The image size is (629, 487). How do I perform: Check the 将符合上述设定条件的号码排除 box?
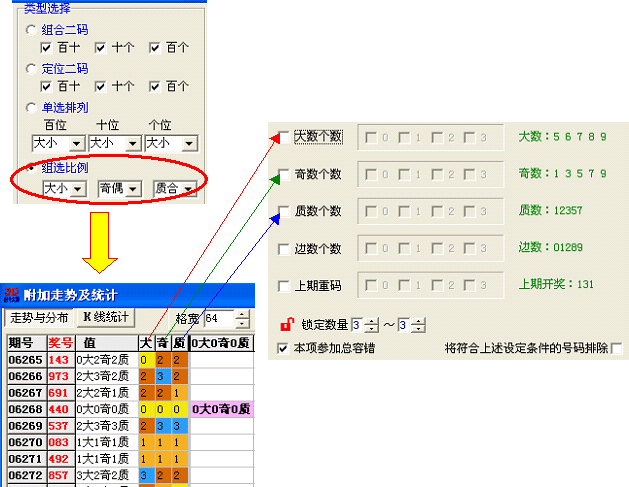click(617, 348)
